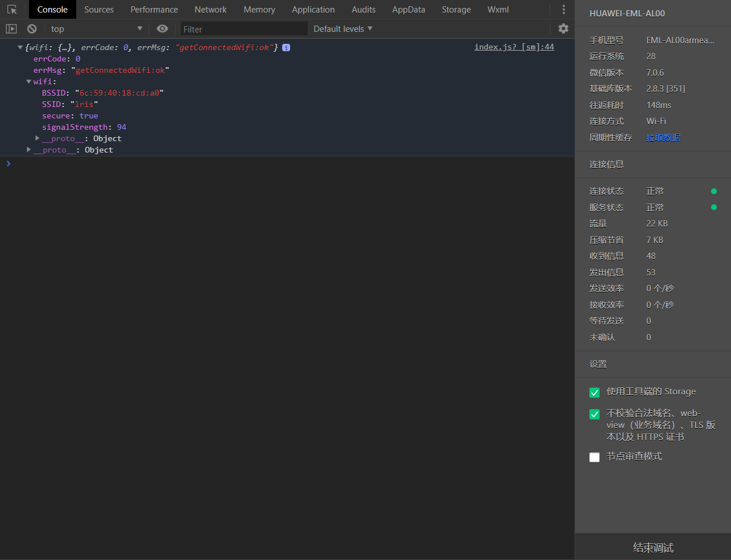The width and height of the screenshot is (731, 560).
Task: Click the 基础库版本 value 2.8.3 [351]
Action: tap(666, 89)
